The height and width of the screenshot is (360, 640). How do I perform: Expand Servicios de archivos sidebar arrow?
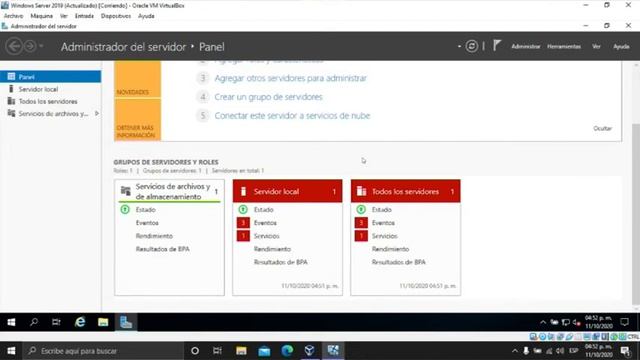(97, 113)
